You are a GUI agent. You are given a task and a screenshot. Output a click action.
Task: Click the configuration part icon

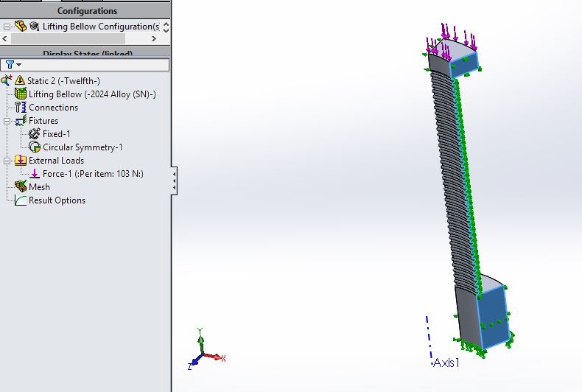click(x=21, y=26)
